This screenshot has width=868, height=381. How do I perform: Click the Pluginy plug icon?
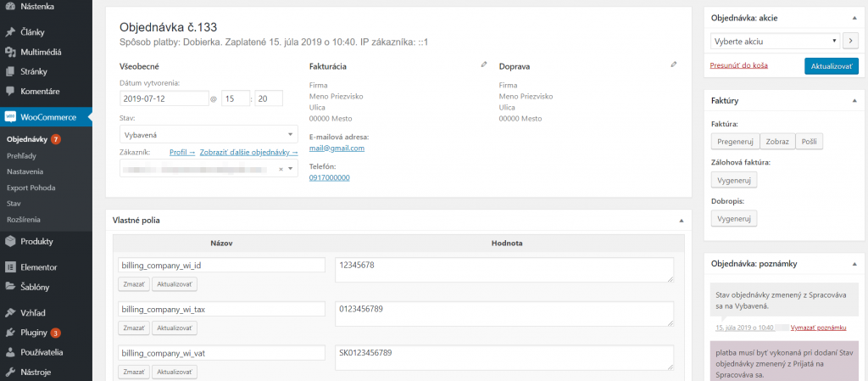point(10,333)
